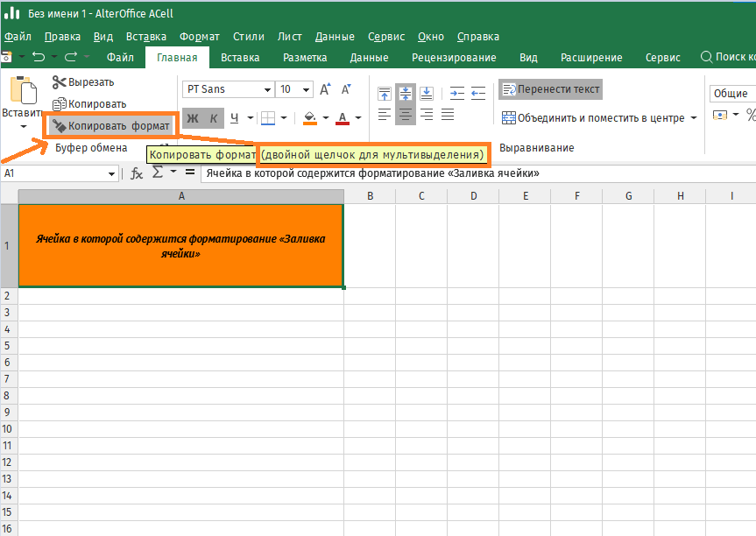
Task: Click Объединить и поместить в центре
Action: tap(593, 118)
